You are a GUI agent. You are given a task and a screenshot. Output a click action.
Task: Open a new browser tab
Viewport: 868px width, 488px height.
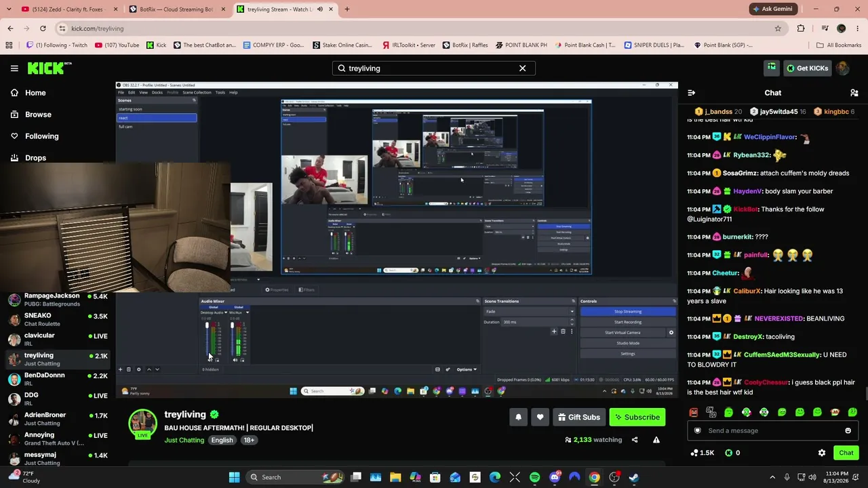coord(347,9)
